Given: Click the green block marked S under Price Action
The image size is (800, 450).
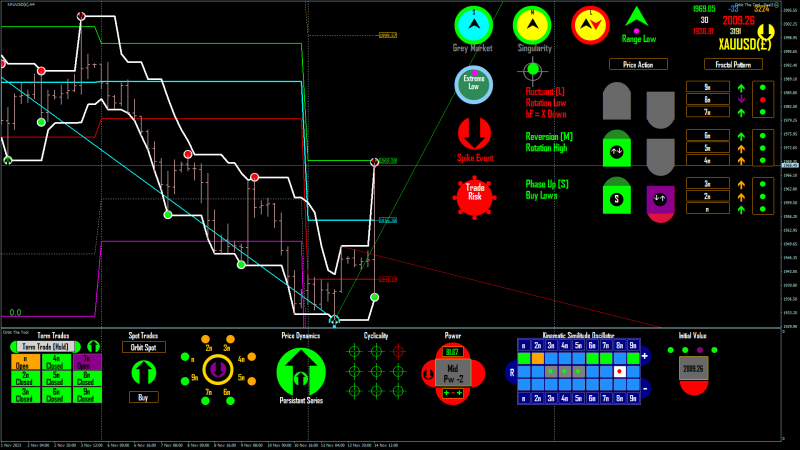Looking at the screenshot, I should tap(616, 195).
